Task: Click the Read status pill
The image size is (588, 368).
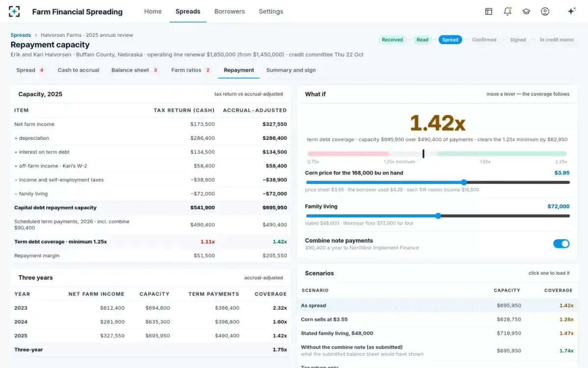Action: point(422,40)
